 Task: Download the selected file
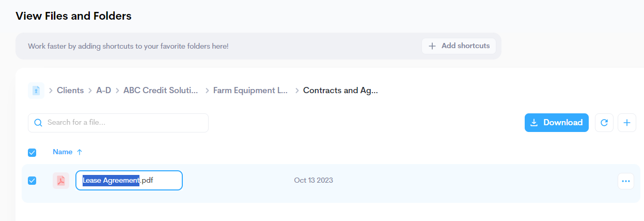[x=556, y=123]
